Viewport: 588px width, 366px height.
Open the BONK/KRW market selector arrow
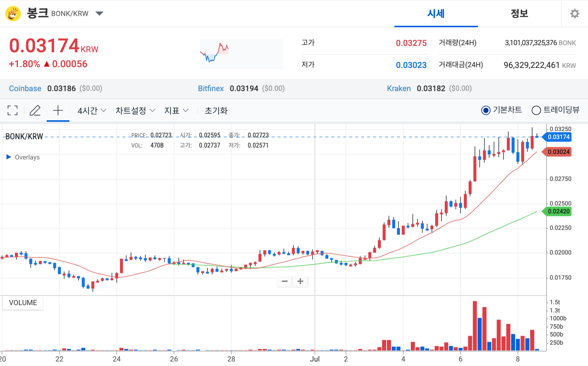coord(99,13)
